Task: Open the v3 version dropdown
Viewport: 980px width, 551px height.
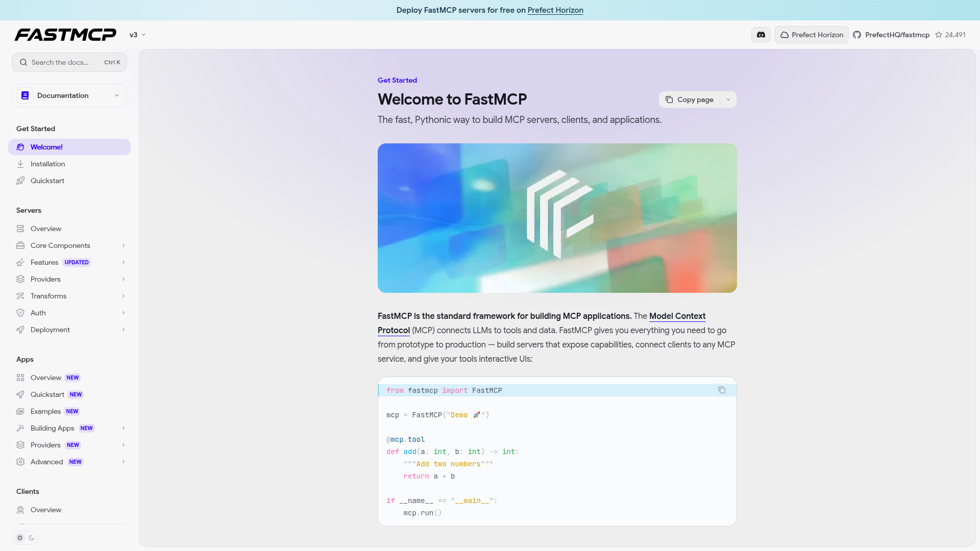Action: [137, 34]
